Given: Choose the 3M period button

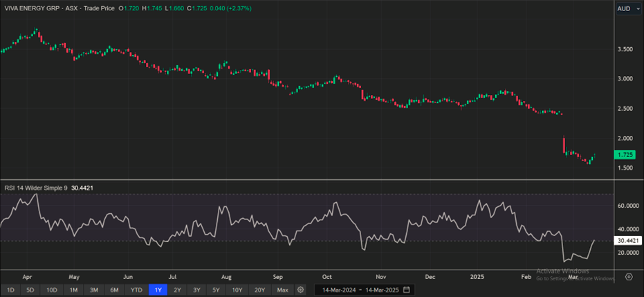Looking at the screenshot, I should 94,289.
